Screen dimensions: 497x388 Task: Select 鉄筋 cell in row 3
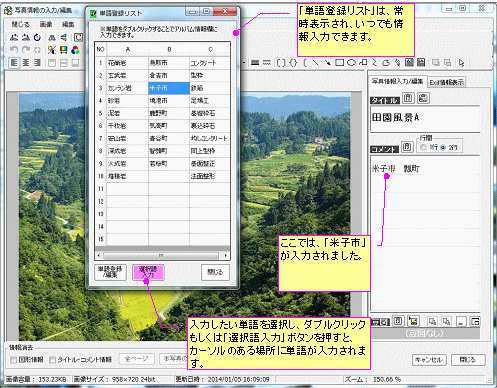click(x=209, y=88)
